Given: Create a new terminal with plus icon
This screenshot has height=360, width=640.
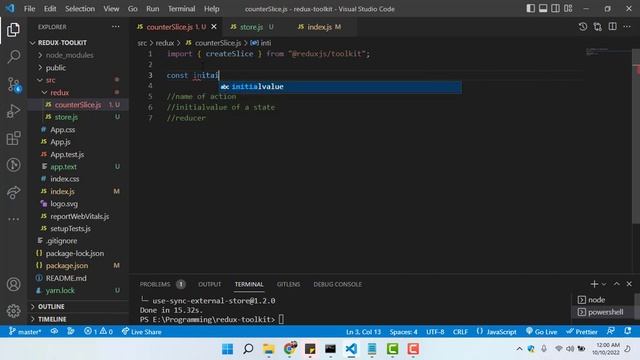Looking at the screenshot, I should coord(594,284).
